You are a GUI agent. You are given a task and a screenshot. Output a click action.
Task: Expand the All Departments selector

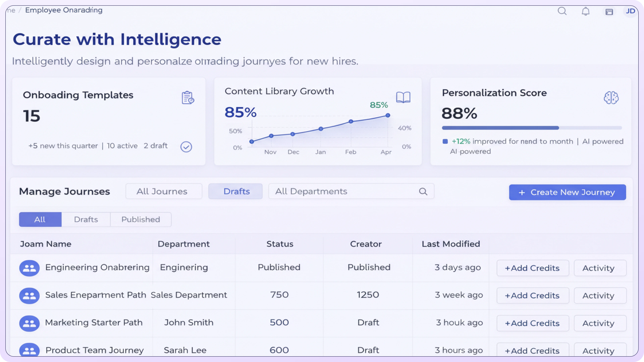(325, 191)
